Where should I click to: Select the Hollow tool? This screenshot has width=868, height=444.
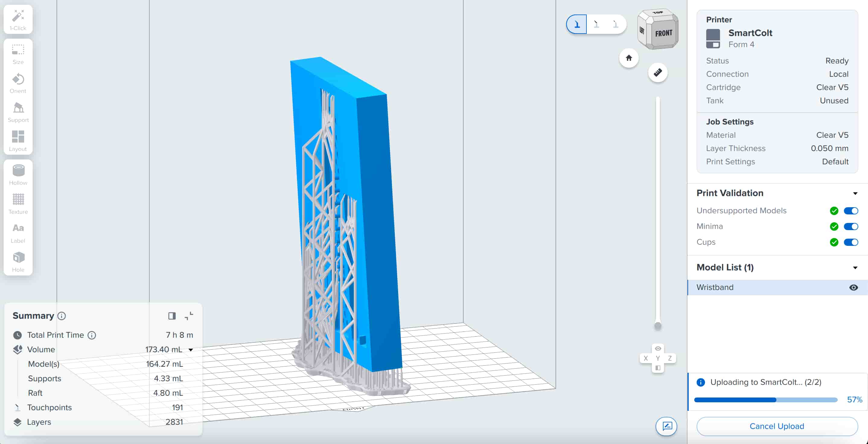(18, 175)
